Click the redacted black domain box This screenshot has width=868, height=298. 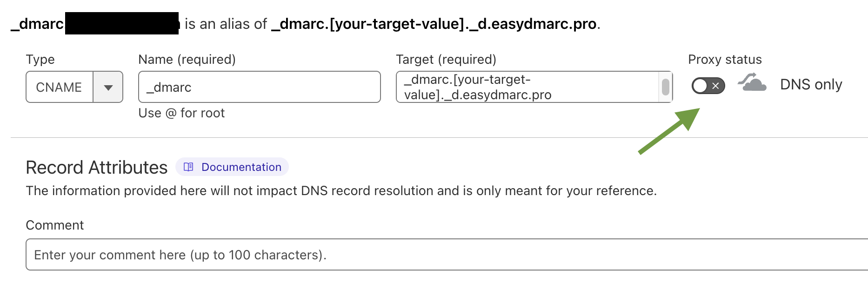coord(122,23)
